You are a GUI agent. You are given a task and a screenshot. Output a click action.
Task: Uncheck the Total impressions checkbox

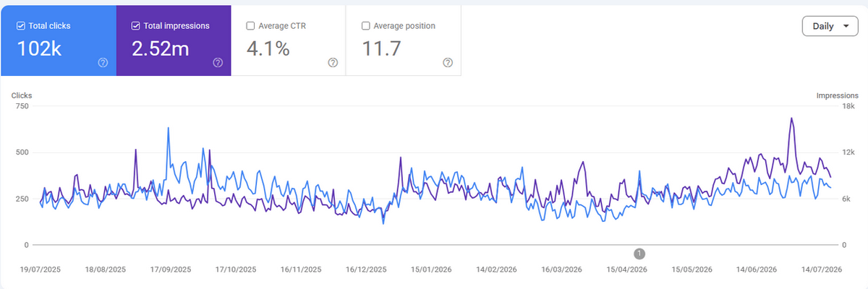[136, 26]
